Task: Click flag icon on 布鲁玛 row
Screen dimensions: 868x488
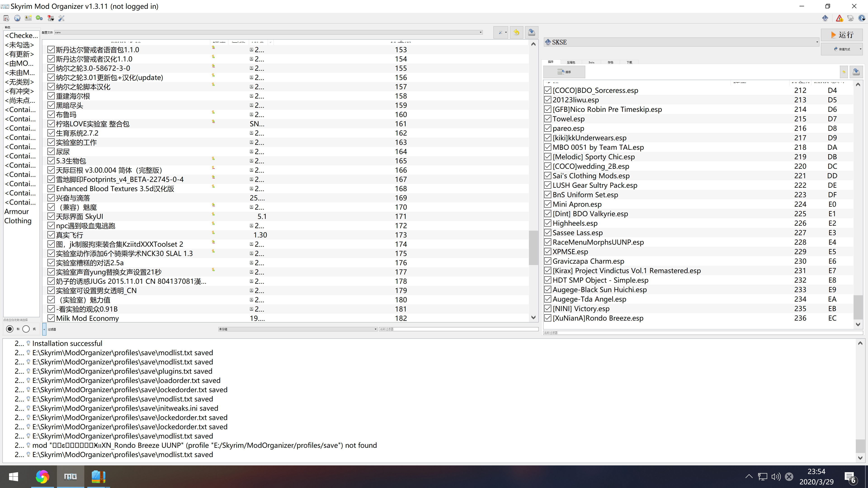Action: tap(213, 112)
